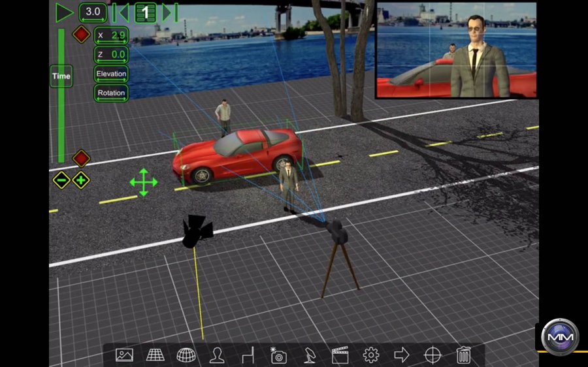Screen dimensions: 588x367
Task: Adjust the Z position value 0.0
Action: pos(111,55)
